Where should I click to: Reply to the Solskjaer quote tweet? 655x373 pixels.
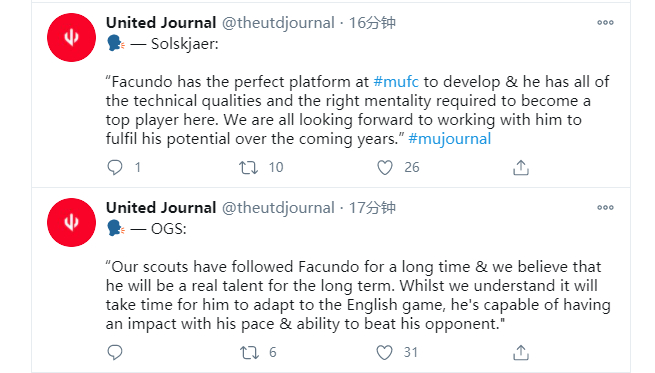(115, 167)
